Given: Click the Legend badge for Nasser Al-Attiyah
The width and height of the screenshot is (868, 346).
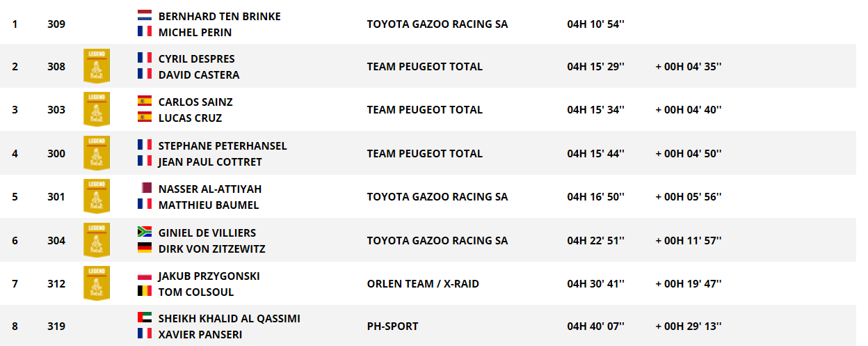Looking at the screenshot, I should (97, 196).
